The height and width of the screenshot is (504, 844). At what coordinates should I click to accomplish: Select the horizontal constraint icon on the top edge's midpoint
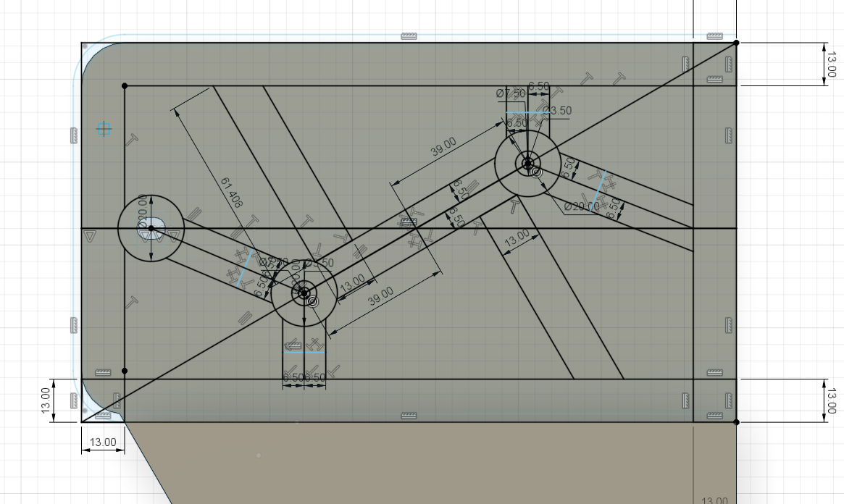pos(409,36)
